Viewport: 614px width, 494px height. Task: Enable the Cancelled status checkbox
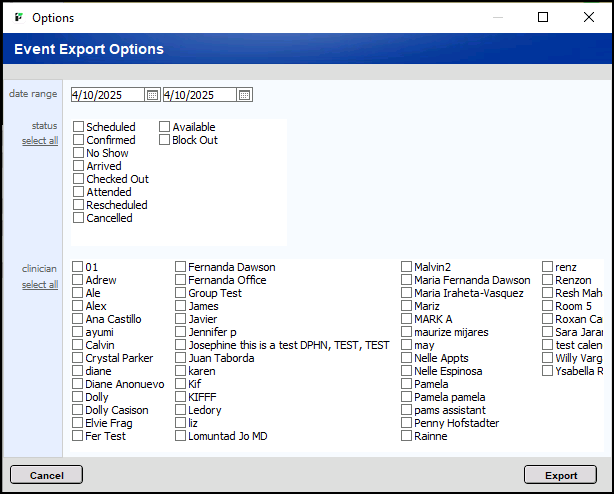[78, 219]
